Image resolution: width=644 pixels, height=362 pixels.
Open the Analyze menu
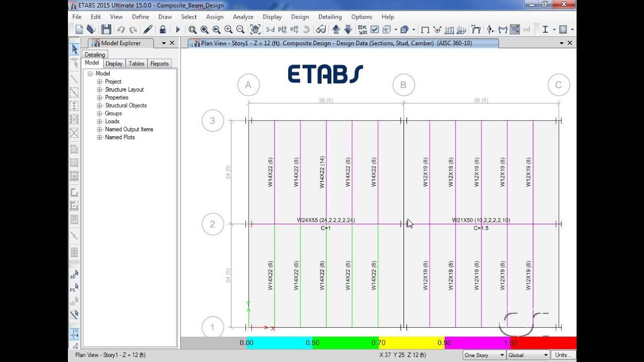[243, 17]
